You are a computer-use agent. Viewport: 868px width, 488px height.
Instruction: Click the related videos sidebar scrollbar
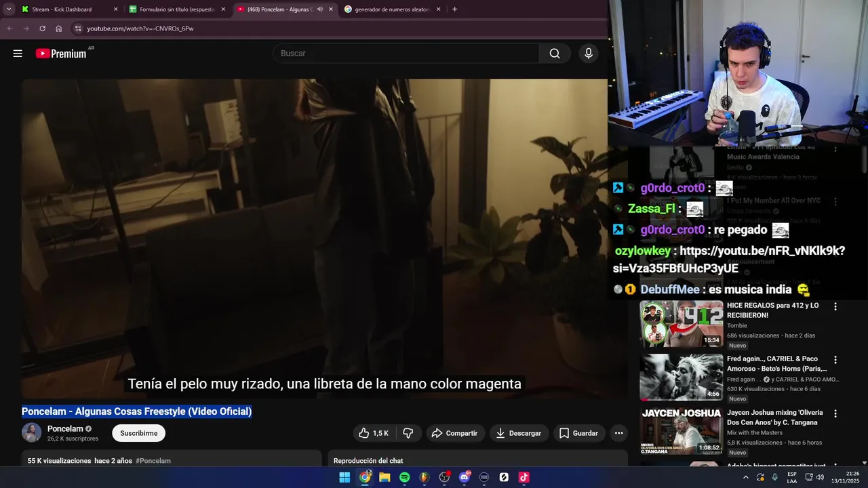(x=864, y=159)
